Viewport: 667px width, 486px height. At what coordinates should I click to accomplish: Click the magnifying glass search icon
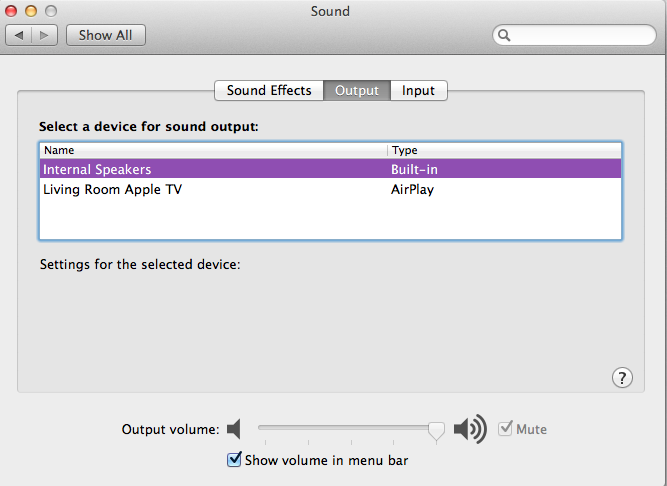505,35
